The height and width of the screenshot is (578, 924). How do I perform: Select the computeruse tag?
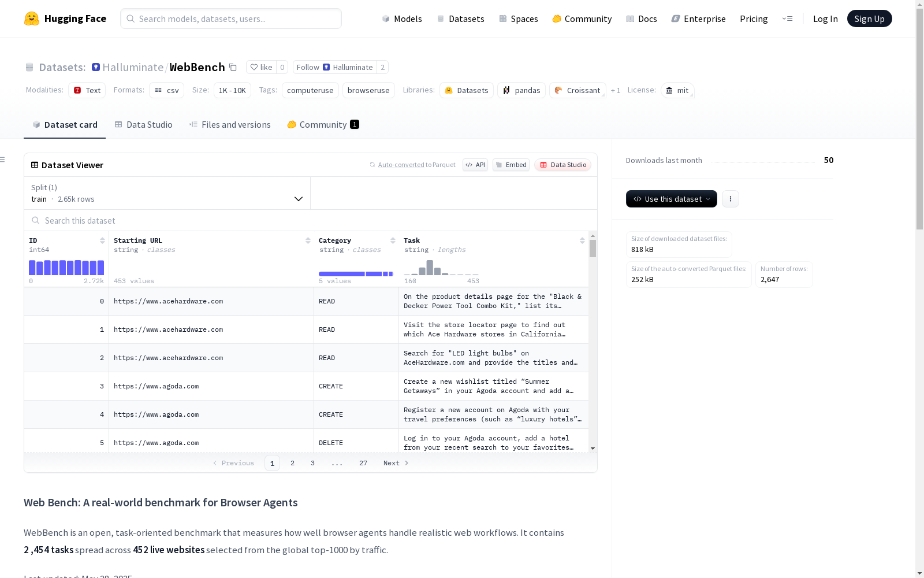(310, 90)
